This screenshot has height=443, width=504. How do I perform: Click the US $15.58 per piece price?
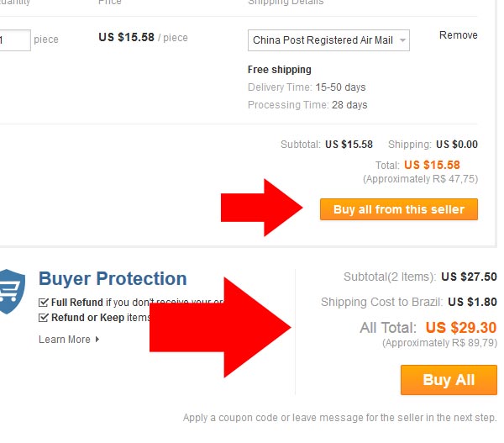pos(126,37)
